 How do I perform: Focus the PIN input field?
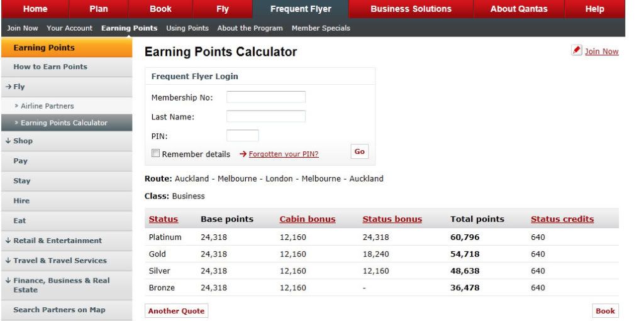pyautogui.click(x=243, y=136)
